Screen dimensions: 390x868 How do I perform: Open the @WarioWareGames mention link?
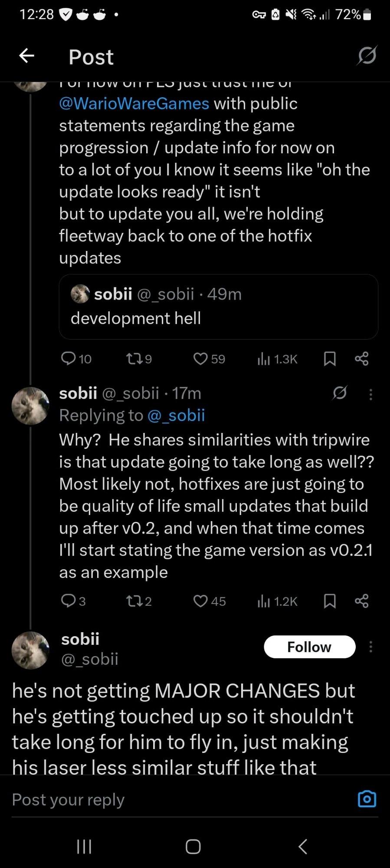(x=134, y=104)
